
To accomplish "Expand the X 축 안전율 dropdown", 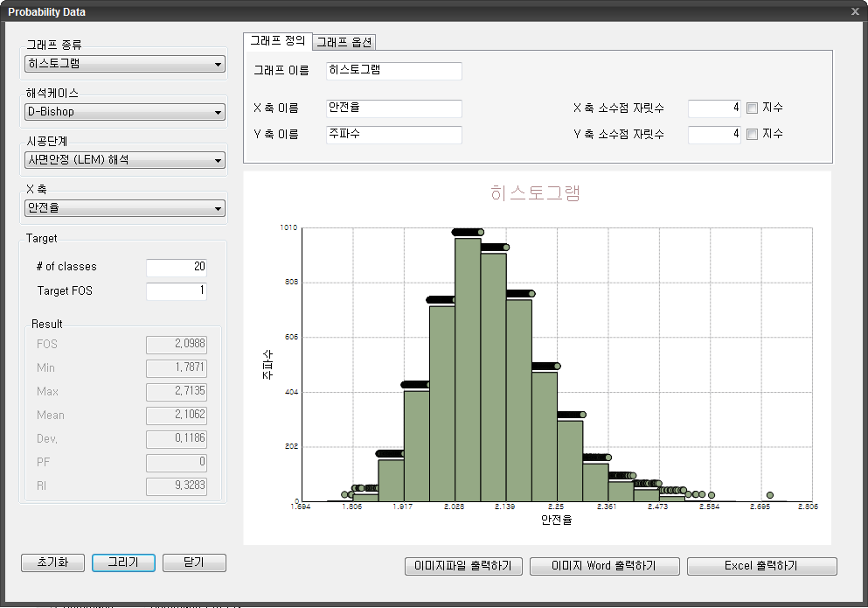I will pyautogui.click(x=124, y=208).
